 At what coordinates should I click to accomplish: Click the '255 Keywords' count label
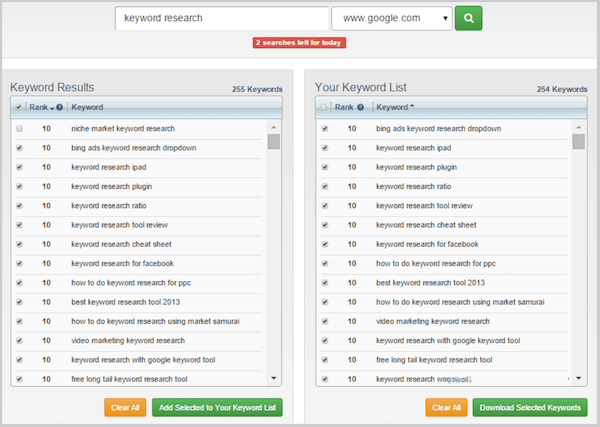(x=257, y=90)
